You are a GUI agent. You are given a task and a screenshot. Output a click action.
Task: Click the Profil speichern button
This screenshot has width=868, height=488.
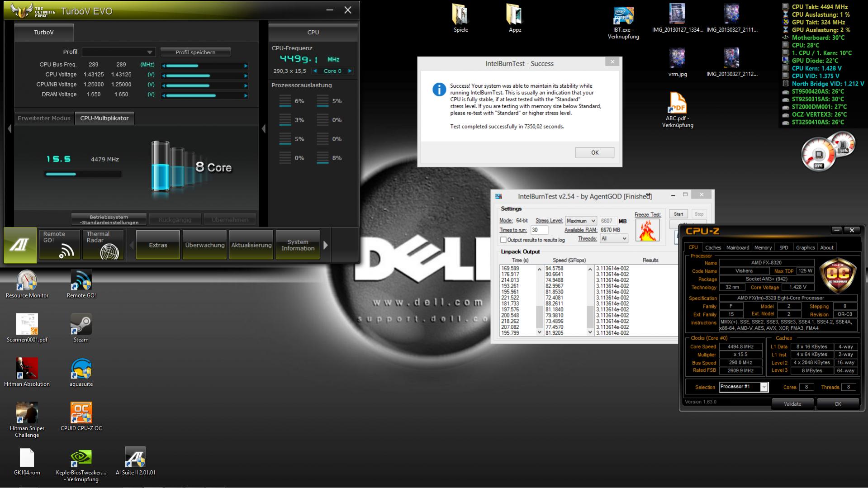click(195, 52)
